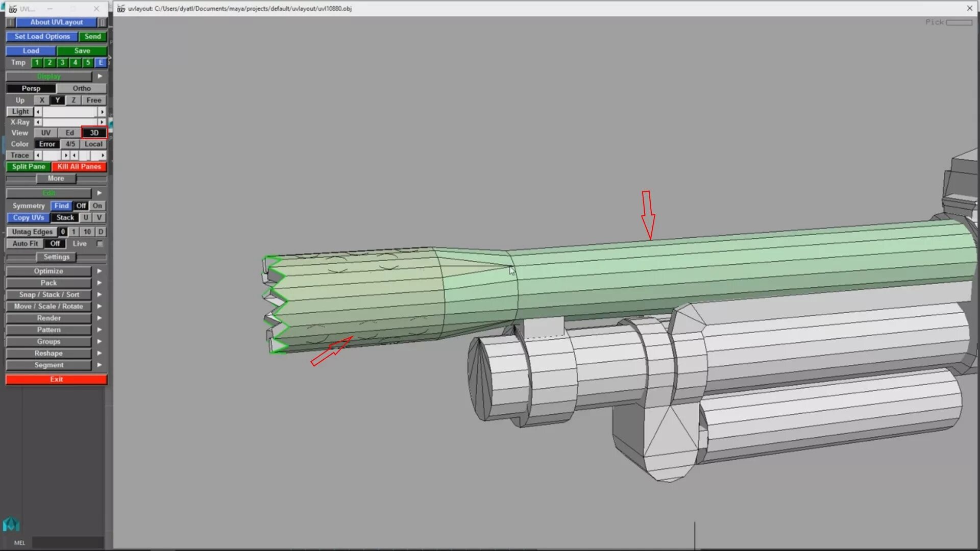Screen dimensions: 980x551
Task: Click the D button next to Untag Edges
Action: [101, 232]
